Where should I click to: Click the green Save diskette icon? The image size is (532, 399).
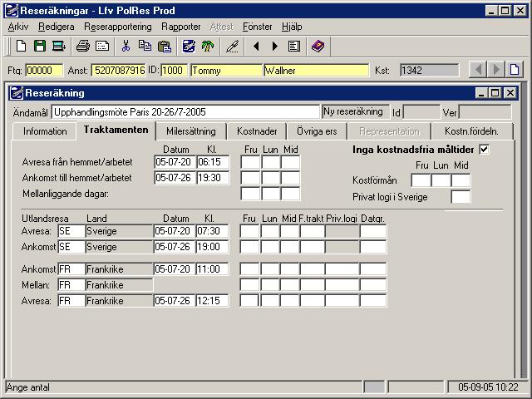tap(40, 47)
